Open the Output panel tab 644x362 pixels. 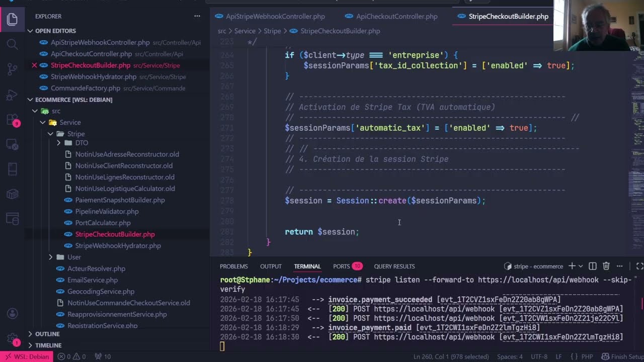271,266
